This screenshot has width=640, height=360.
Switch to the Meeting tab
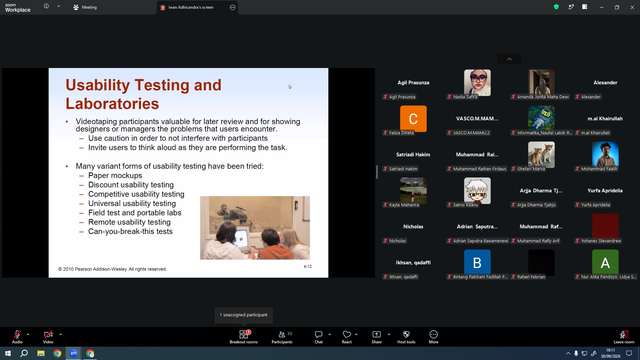pyautogui.click(x=85, y=7)
